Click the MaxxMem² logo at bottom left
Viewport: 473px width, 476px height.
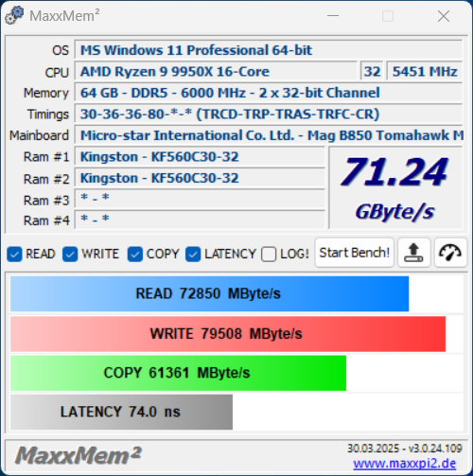tap(79, 456)
